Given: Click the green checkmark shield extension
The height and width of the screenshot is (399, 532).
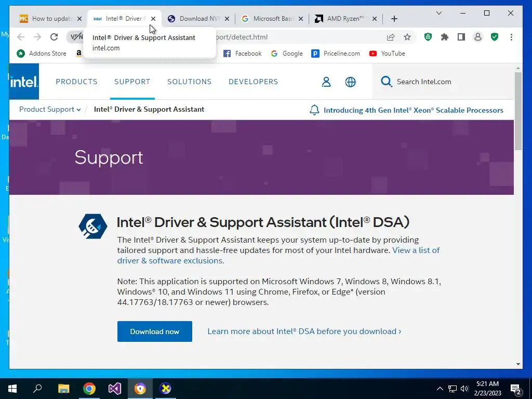Looking at the screenshot, I should [x=495, y=37].
